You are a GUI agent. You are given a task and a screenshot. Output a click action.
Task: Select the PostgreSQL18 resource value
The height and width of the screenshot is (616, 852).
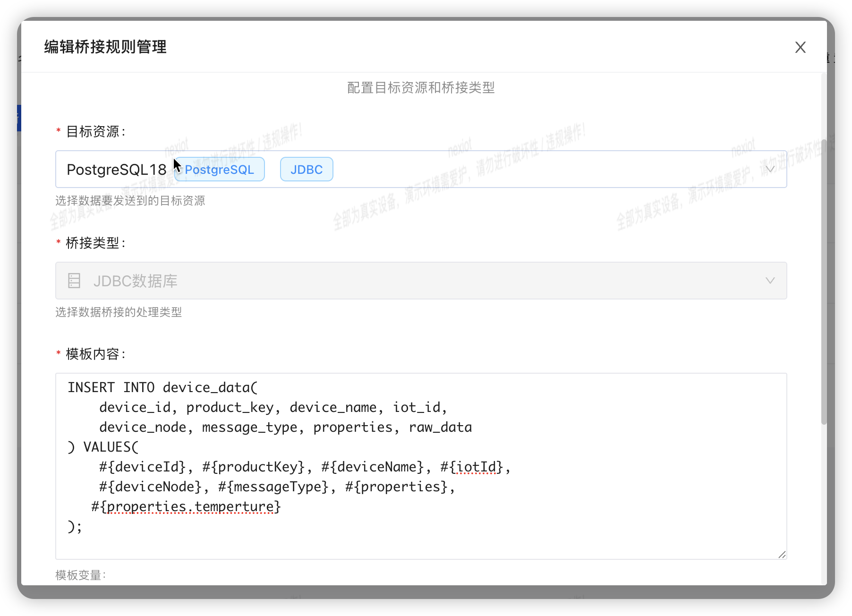point(116,170)
